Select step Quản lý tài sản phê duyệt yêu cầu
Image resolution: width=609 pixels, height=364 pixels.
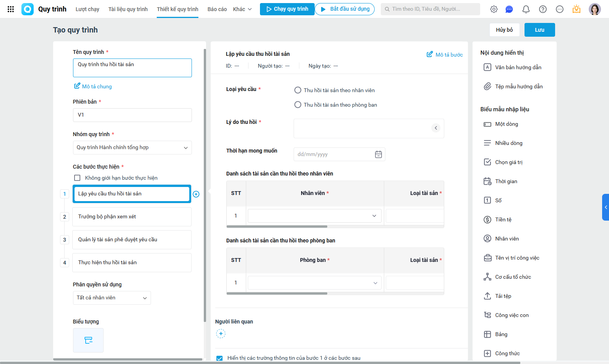pyautogui.click(x=132, y=240)
